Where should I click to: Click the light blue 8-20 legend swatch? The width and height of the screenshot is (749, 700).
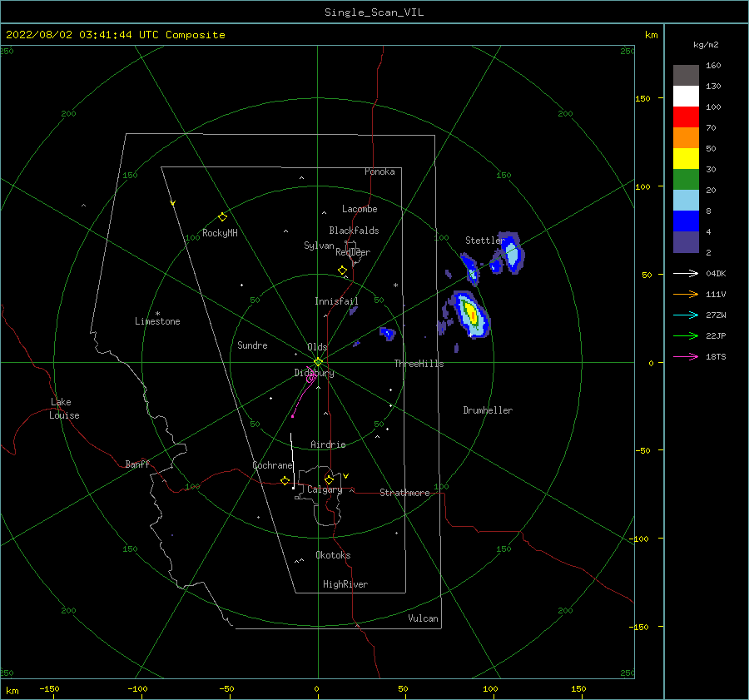point(686,201)
